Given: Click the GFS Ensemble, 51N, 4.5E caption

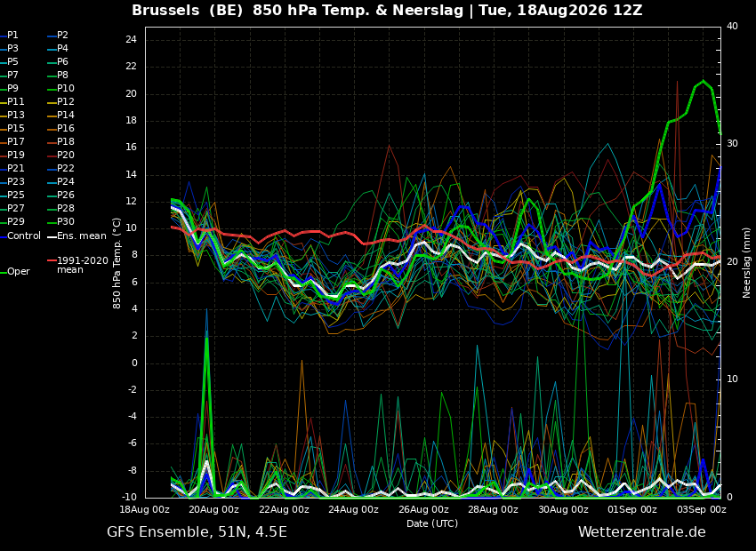Looking at the screenshot, I should (x=197, y=532).
